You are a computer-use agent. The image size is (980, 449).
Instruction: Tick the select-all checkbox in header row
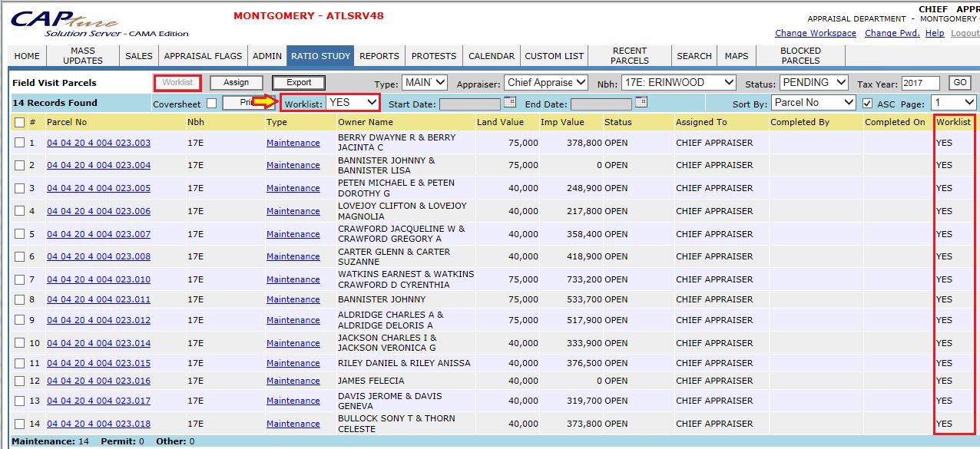pyautogui.click(x=19, y=122)
